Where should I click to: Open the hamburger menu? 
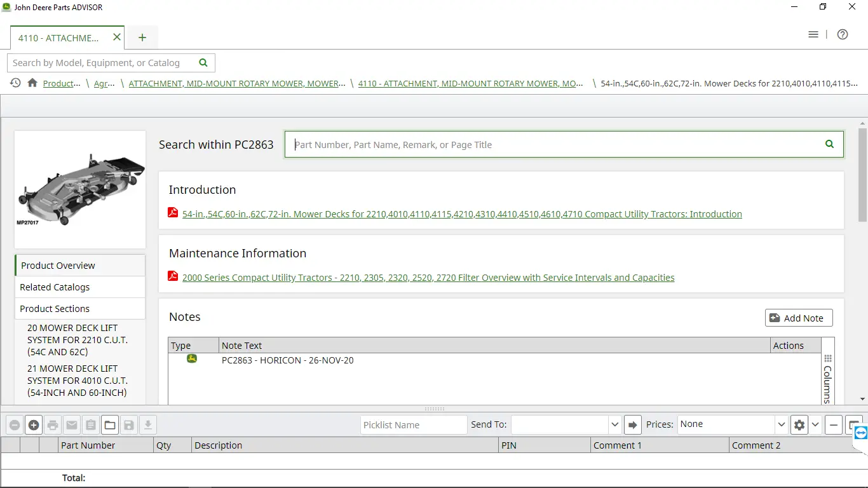click(813, 34)
